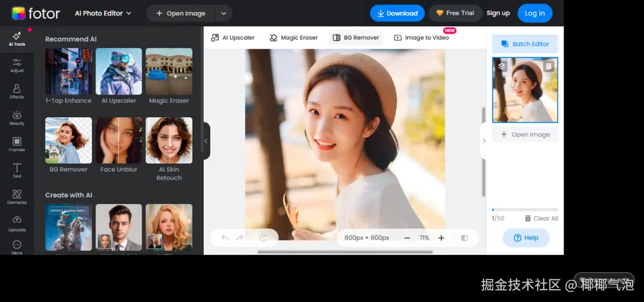Click Open Image in the batch panel
Image resolution: width=644 pixels, height=302 pixels.
525,134
